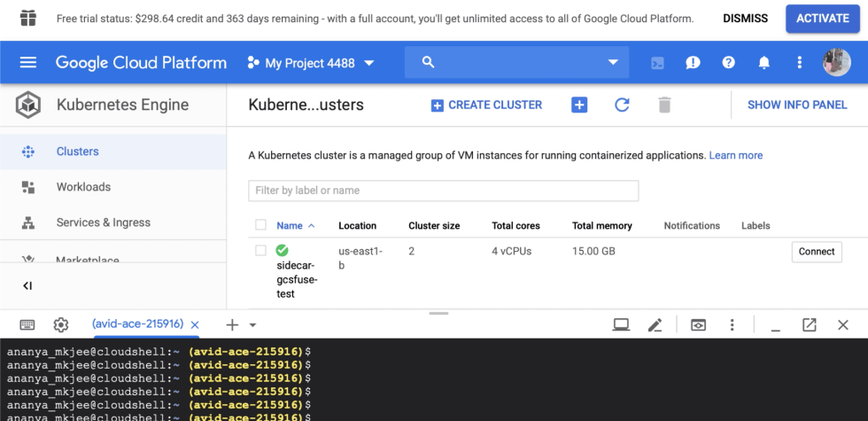Viewport: 868px width, 421px height.
Task: Click the green cluster status check icon
Action: tap(283, 250)
